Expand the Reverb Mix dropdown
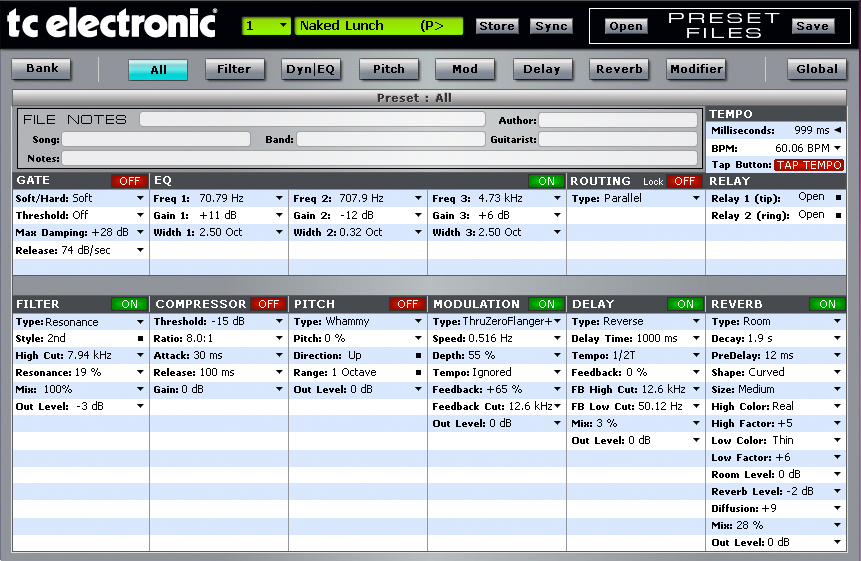Viewport: 861px width, 561px height. click(x=837, y=525)
